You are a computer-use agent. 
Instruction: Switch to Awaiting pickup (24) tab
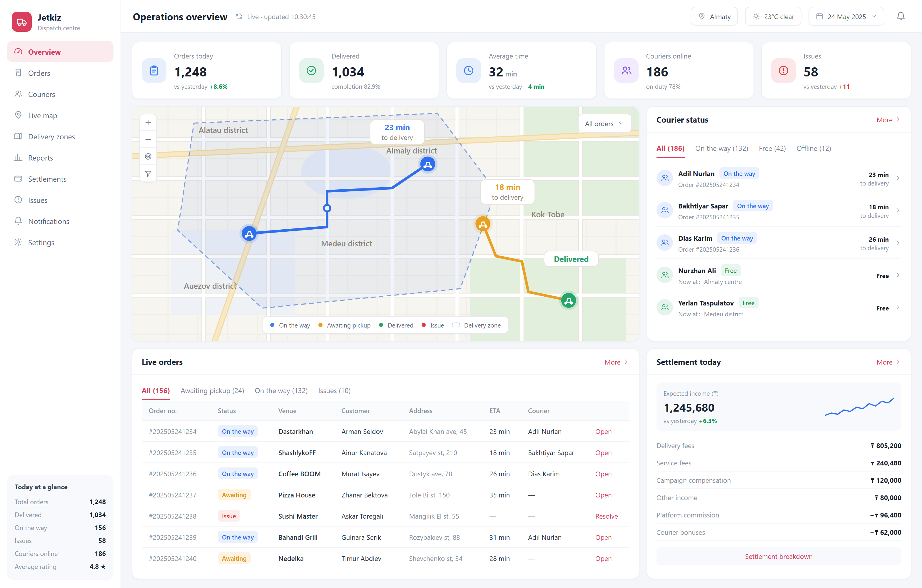pyautogui.click(x=212, y=390)
